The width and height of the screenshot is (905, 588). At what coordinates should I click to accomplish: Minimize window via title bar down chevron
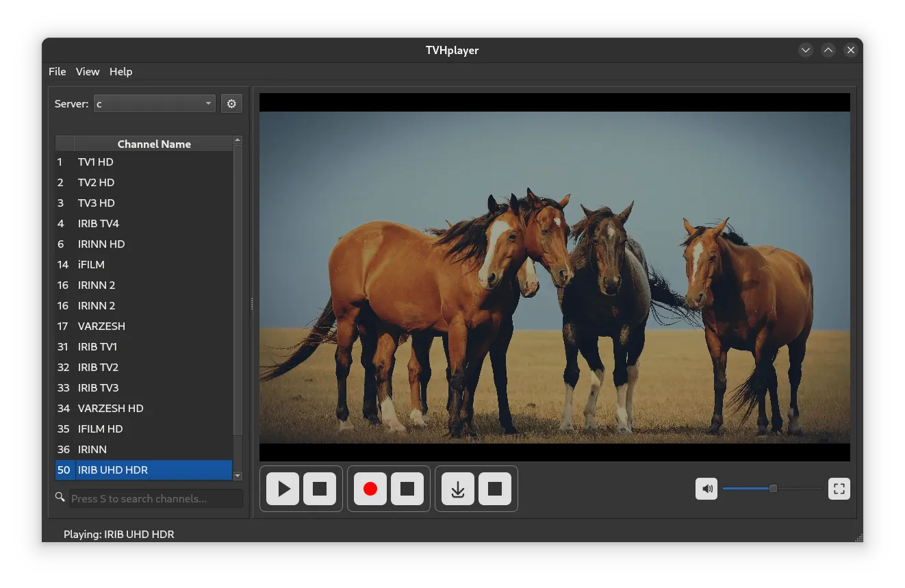tap(806, 50)
